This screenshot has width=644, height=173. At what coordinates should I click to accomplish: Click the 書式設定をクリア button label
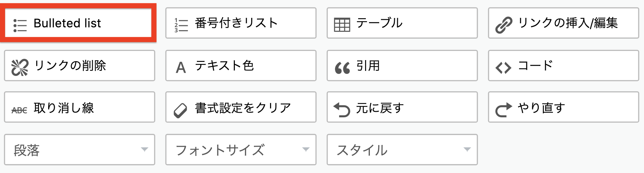click(x=243, y=108)
